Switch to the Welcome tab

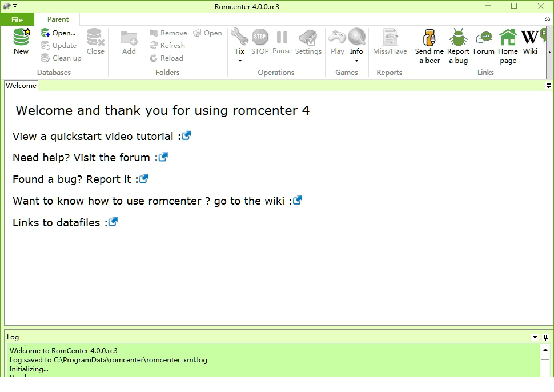(21, 86)
